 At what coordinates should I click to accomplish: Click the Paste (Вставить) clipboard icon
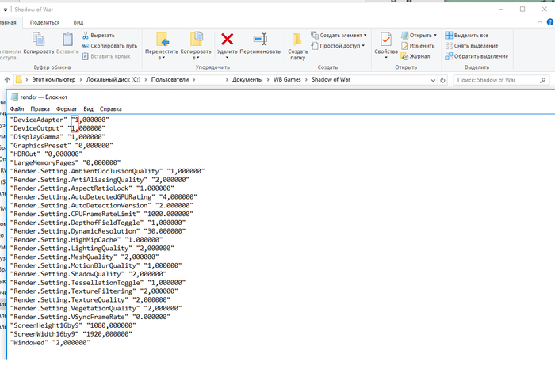coord(67,40)
